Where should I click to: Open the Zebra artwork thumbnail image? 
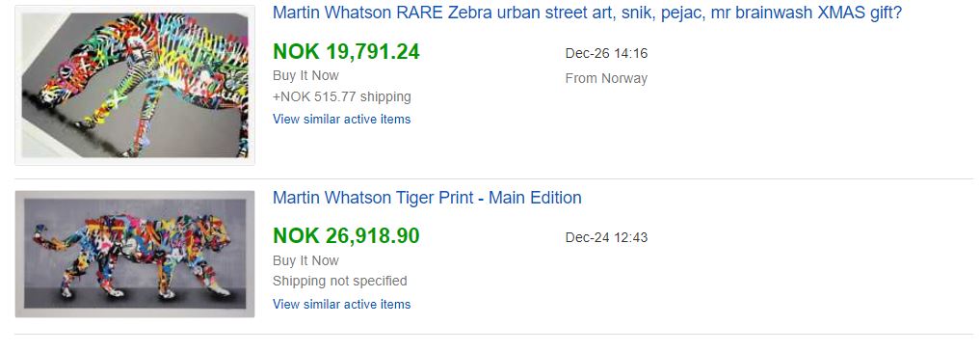pos(134,85)
